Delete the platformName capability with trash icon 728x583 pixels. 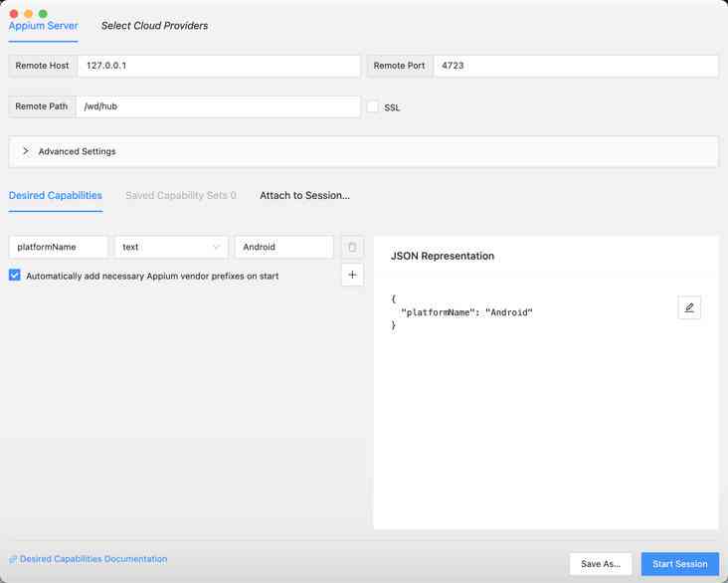(x=352, y=247)
